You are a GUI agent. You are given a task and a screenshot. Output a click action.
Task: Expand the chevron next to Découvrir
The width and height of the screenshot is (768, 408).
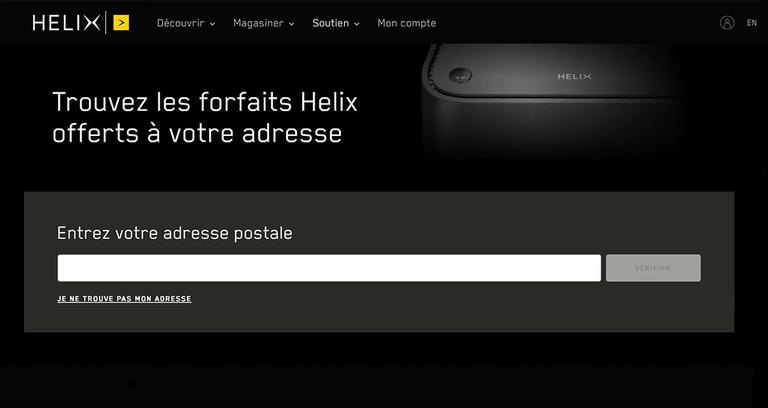(213, 24)
